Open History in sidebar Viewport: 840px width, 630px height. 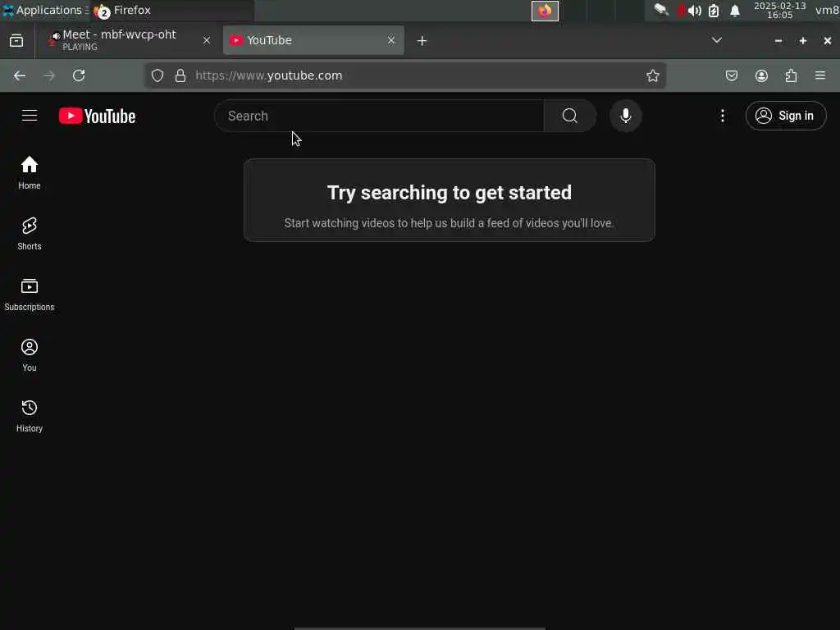[30, 416]
